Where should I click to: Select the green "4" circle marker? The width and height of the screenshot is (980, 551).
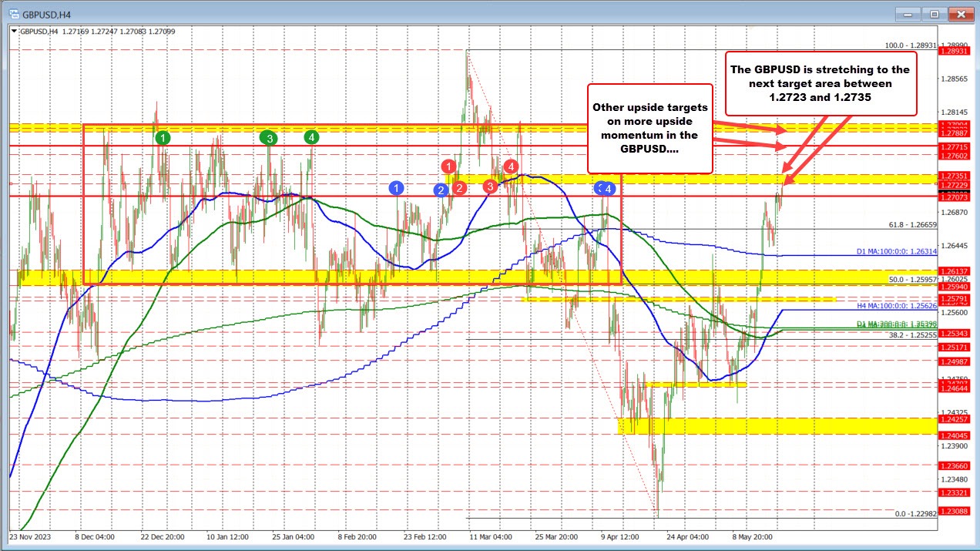(x=310, y=137)
